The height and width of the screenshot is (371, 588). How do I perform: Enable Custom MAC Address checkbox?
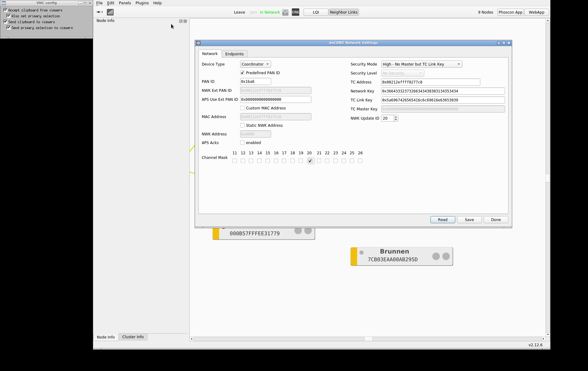tap(242, 108)
